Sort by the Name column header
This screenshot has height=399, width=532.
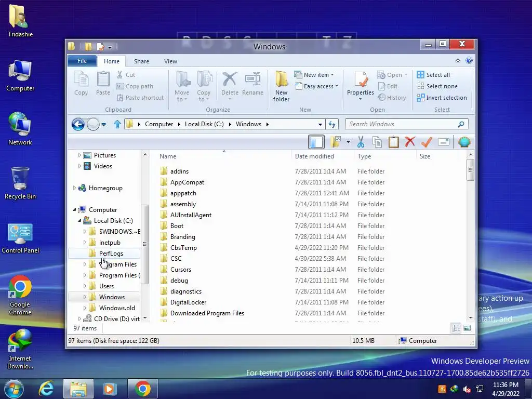click(x=224, y=156)
